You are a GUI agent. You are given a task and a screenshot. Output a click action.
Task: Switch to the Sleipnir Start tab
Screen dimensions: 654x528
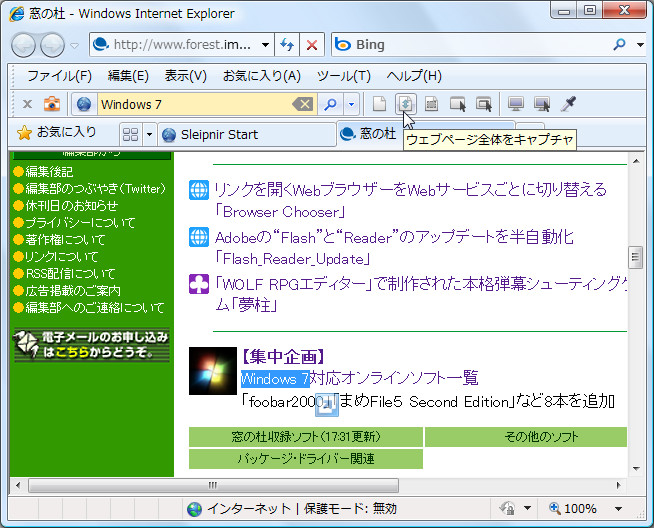tap(247, 135)
